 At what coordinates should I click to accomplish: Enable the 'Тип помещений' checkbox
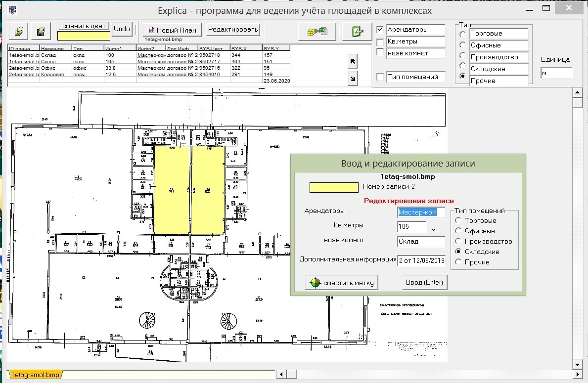pyautogui.click(x=380, y=77)
